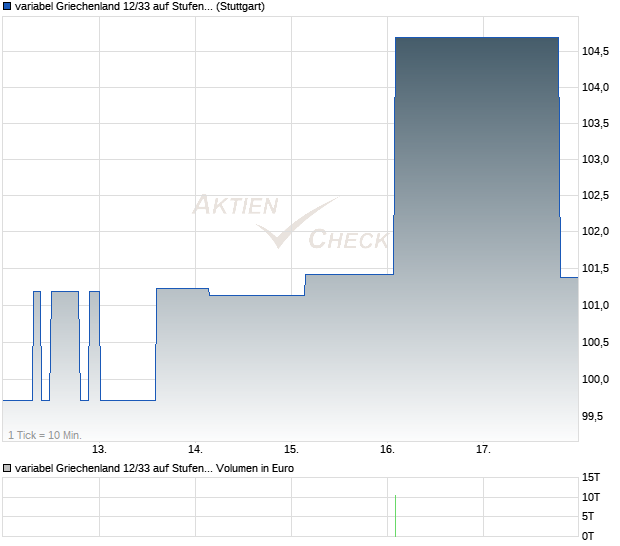Click the '104,5' price axis label

pyautogui.click(x=595, y=51)
